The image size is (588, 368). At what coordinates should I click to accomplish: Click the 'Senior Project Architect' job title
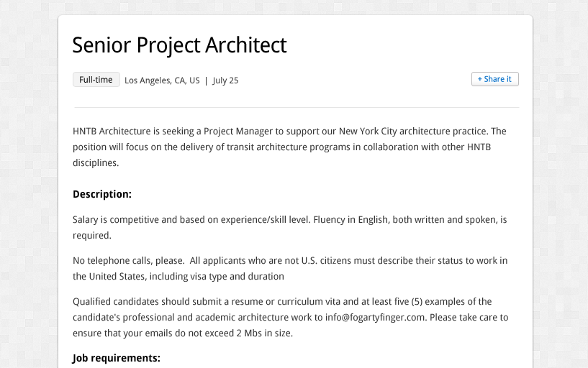(179, 45)
